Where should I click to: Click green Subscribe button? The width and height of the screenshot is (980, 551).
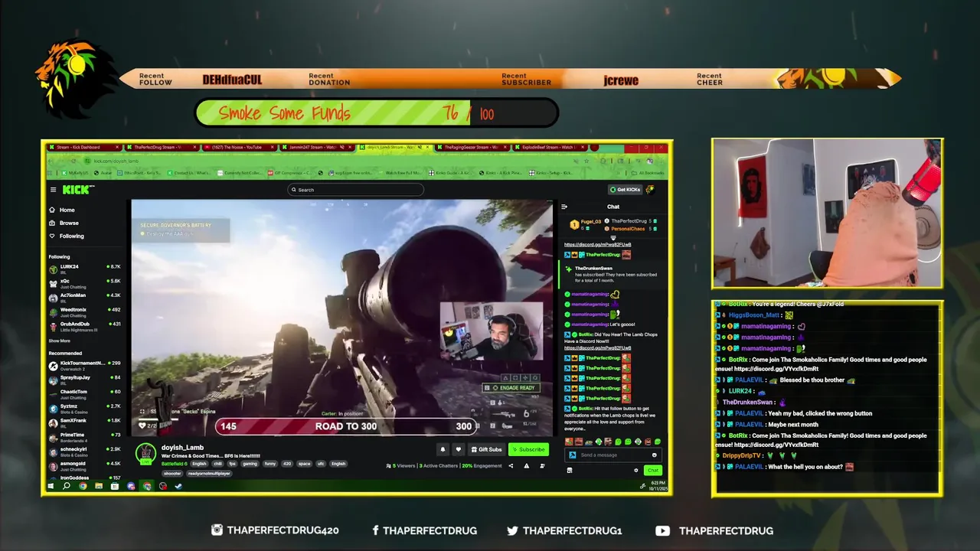tap(528, 449)
